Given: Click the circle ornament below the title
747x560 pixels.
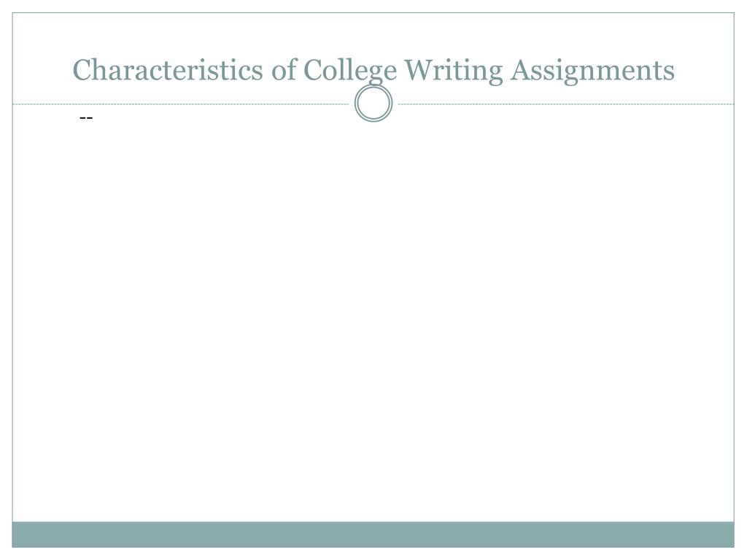Looking at the screenshot, I should pyautogui.click(x=373, y=104).
